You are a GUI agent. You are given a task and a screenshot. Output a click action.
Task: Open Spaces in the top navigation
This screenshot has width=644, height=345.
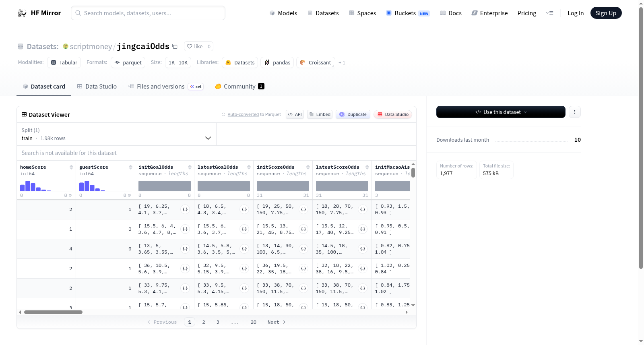click(x=363, y=13)
